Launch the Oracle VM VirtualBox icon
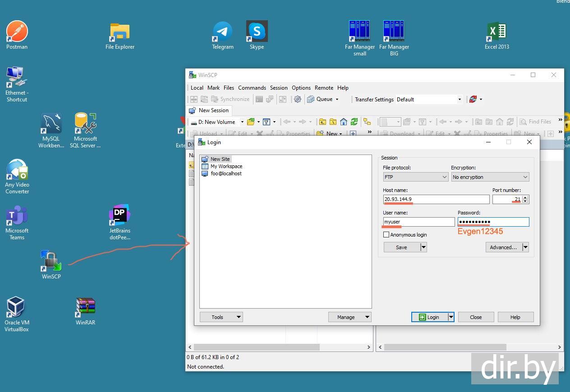Image resolution: width=570 pixels, height=392 pixels. pos(17,308)
